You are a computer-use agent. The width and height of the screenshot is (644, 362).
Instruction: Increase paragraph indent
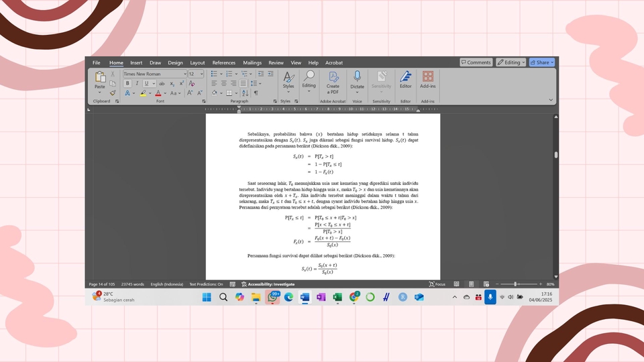[270, 74]
